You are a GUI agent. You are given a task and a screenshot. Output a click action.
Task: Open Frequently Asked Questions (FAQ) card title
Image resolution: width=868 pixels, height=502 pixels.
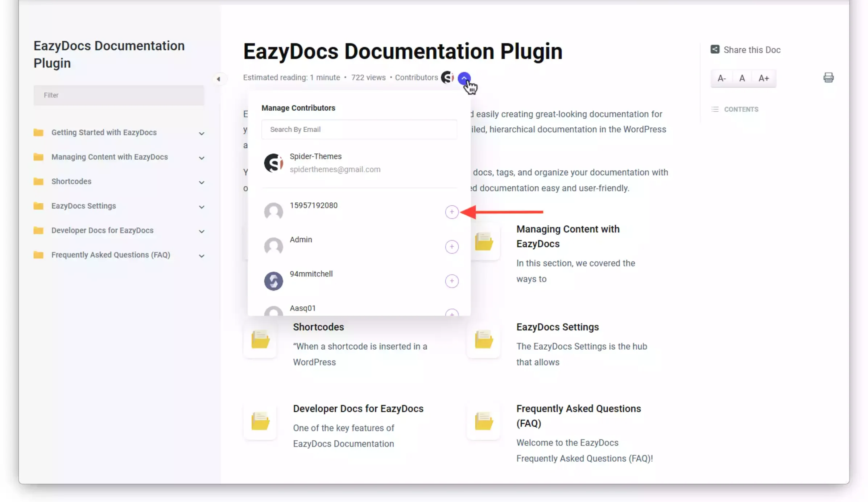[579, 416]
